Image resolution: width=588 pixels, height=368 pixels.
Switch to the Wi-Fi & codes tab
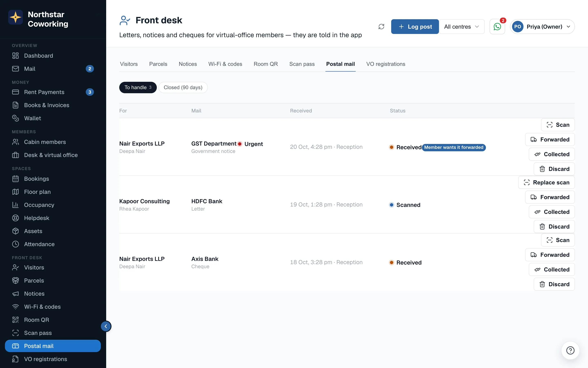point(225,64)
